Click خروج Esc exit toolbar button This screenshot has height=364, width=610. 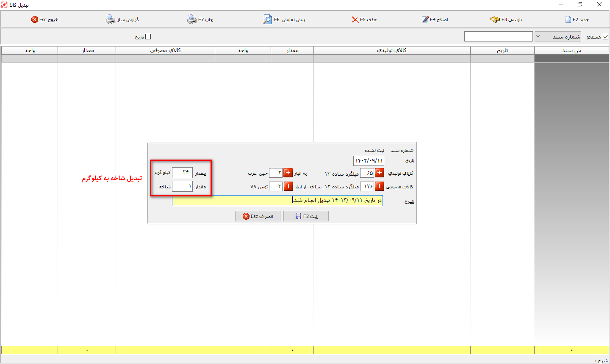pyautogui.click(x=44, y=19)
